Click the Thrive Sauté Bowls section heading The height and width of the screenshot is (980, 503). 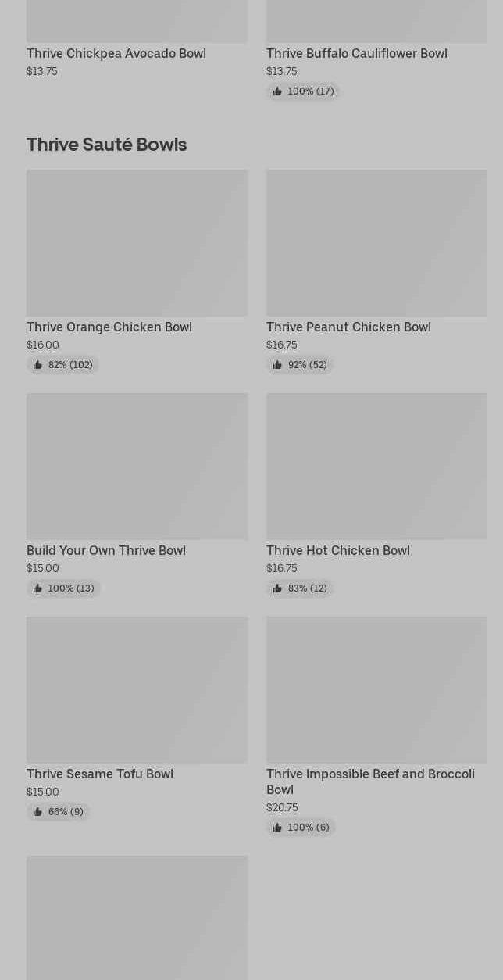[x=106, y=145]
